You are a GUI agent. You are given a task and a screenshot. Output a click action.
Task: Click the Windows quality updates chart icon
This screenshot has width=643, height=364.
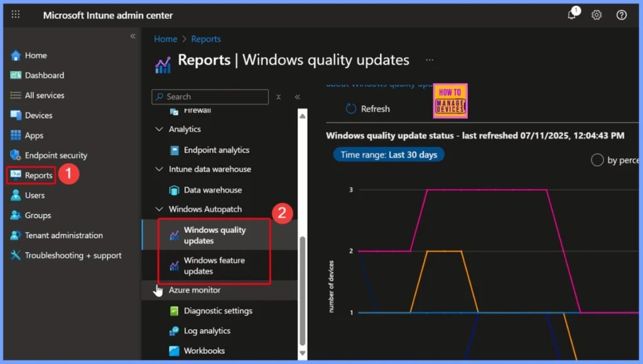(x=175, y=235)
